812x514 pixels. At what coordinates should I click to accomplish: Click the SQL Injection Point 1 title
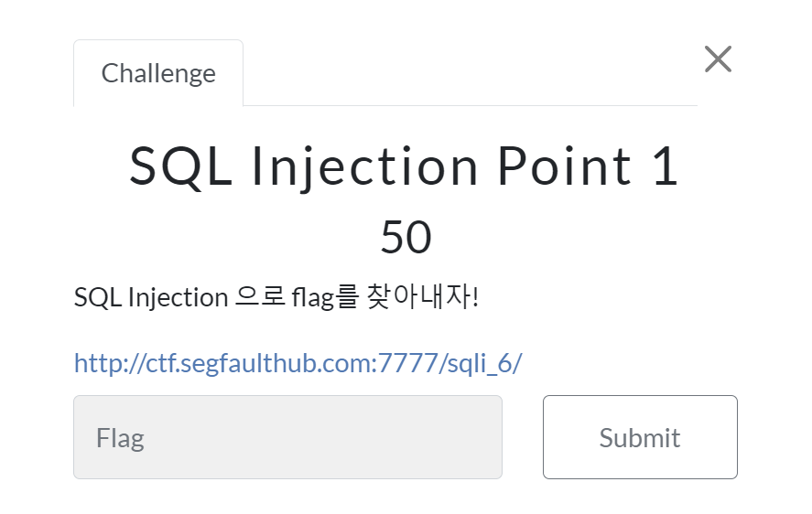(404, 166)
